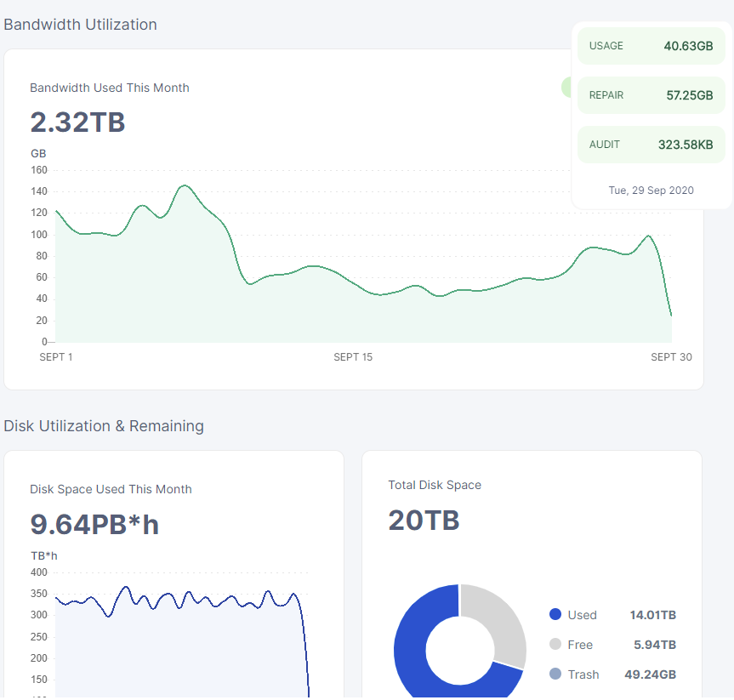Click the 2.32TB bandwidth total
734x700 pixels.
click(x=77, y=122)
